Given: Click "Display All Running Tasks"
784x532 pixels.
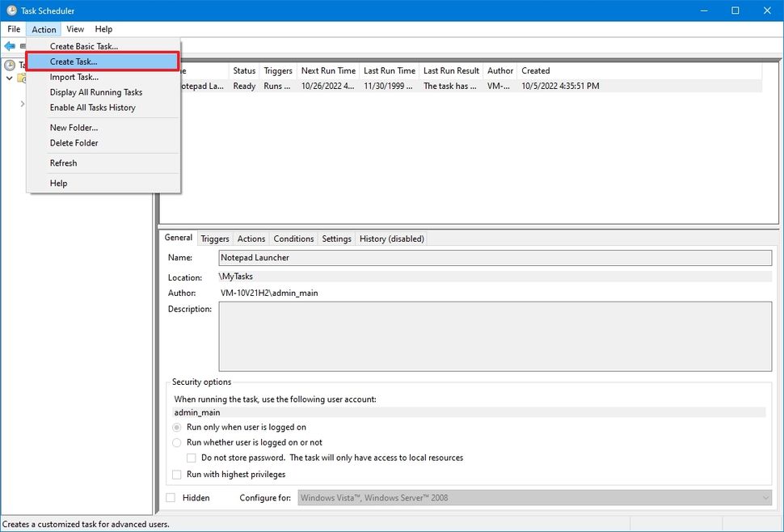Looking at the screenshot, I should point(95,92).
